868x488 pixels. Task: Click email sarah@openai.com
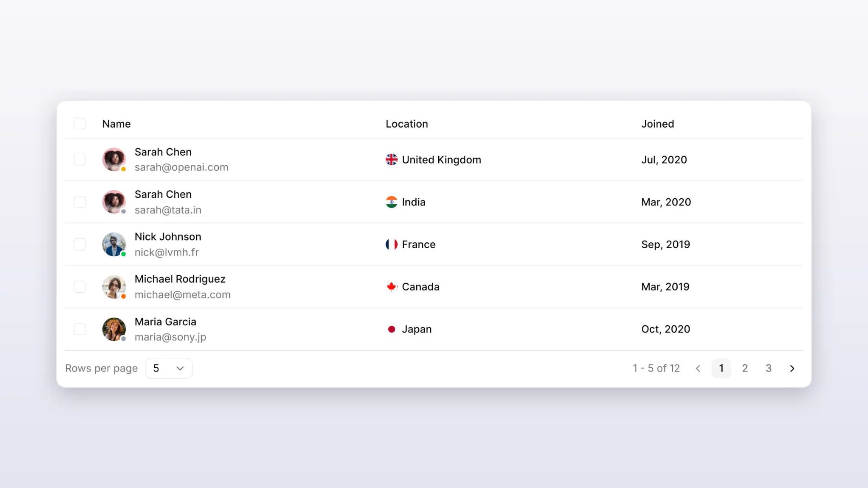coord(181,167)
